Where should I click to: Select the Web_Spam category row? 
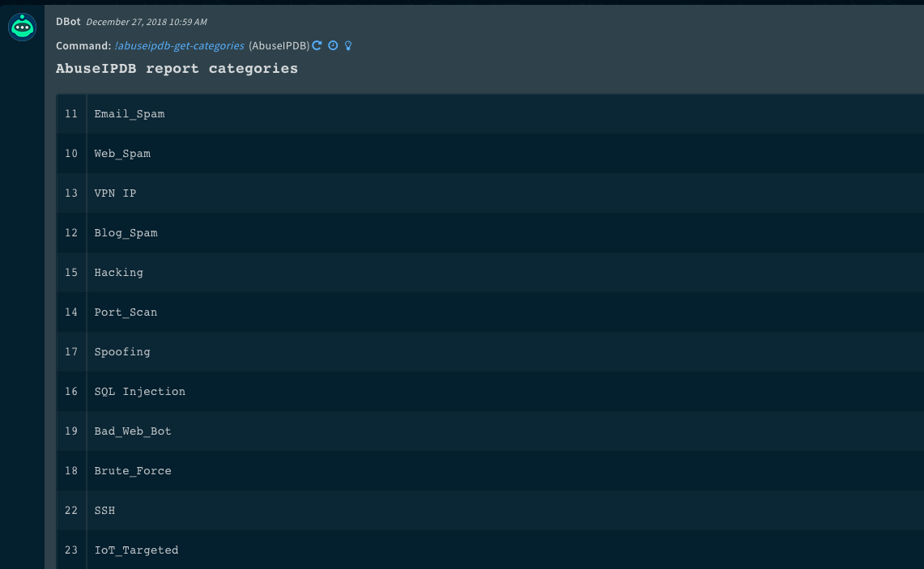122,154
